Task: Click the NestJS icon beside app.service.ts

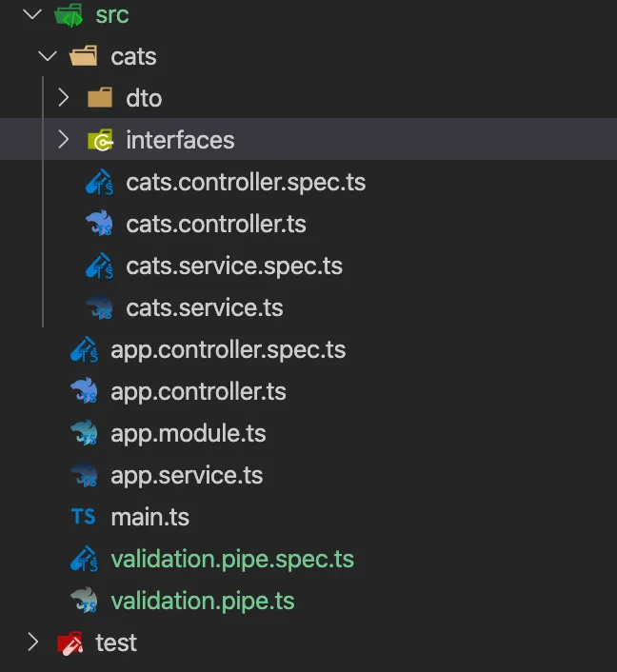Action: pos(84,475)
